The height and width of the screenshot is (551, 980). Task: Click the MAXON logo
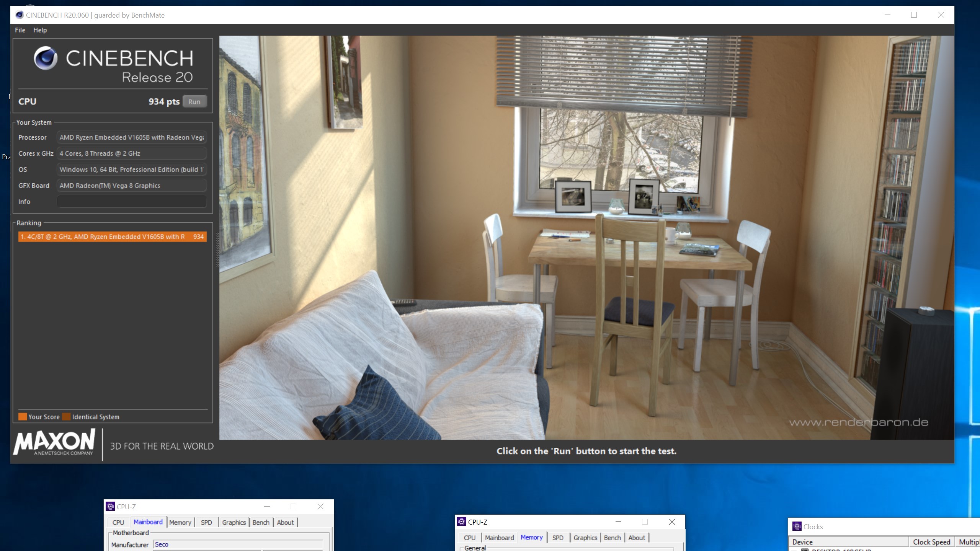54,442
